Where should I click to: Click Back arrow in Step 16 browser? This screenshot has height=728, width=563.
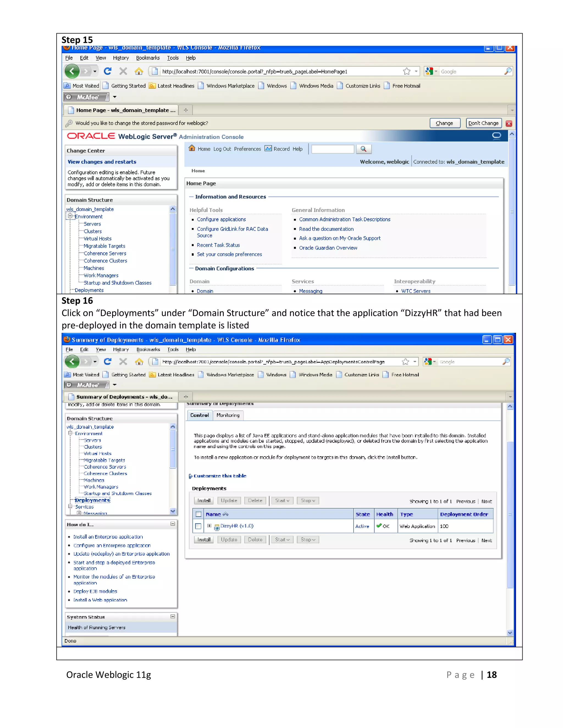click(x=72, y=361)
